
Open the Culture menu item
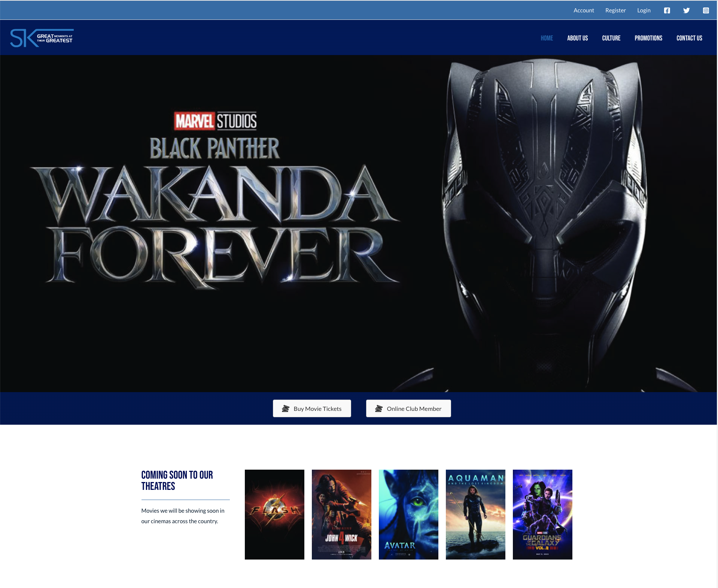pos(611,38)
